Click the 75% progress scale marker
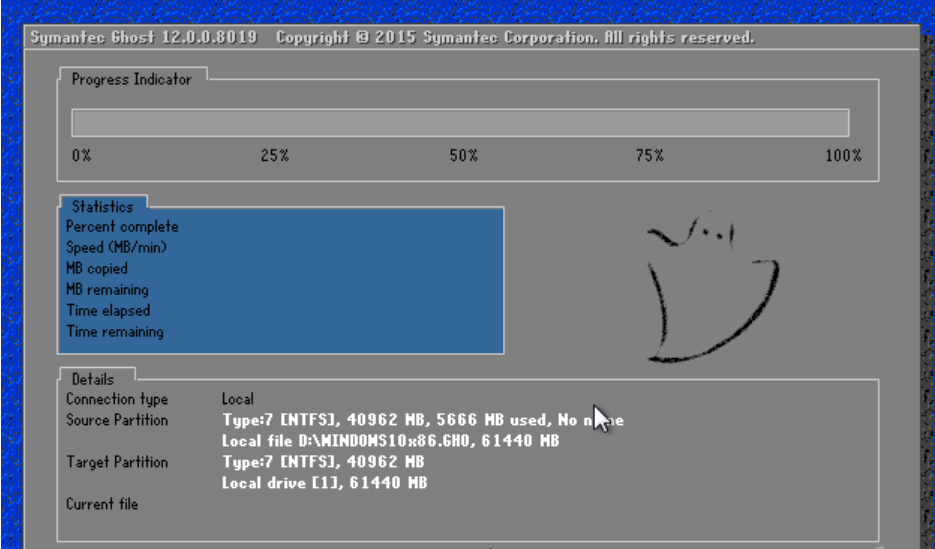This screenshot has height=549, width=935. 650,156
